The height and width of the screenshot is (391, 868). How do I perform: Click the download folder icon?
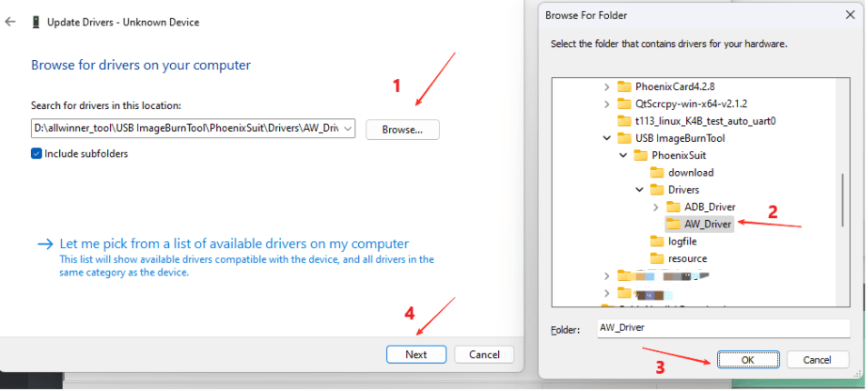pyautogui.click(x=657, y=173)
